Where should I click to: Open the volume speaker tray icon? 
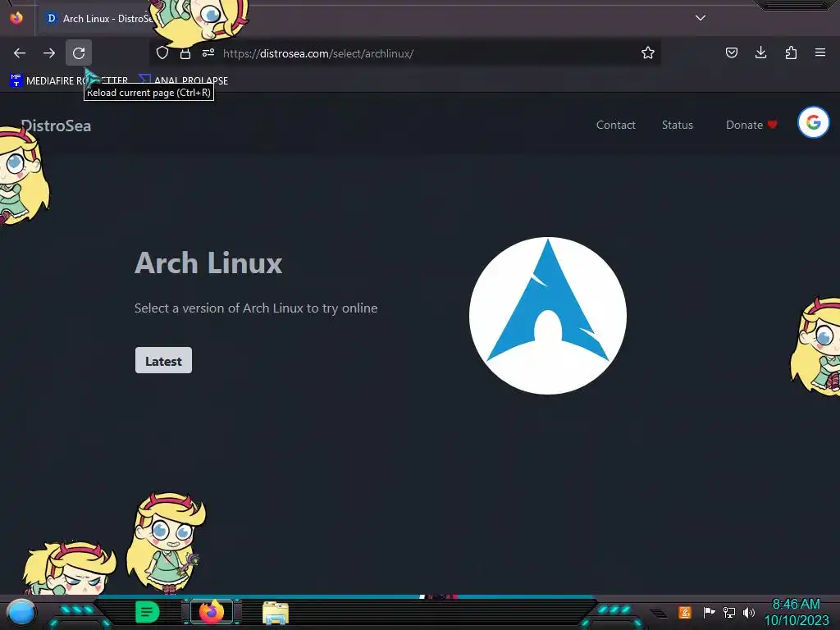click(748, 612)
